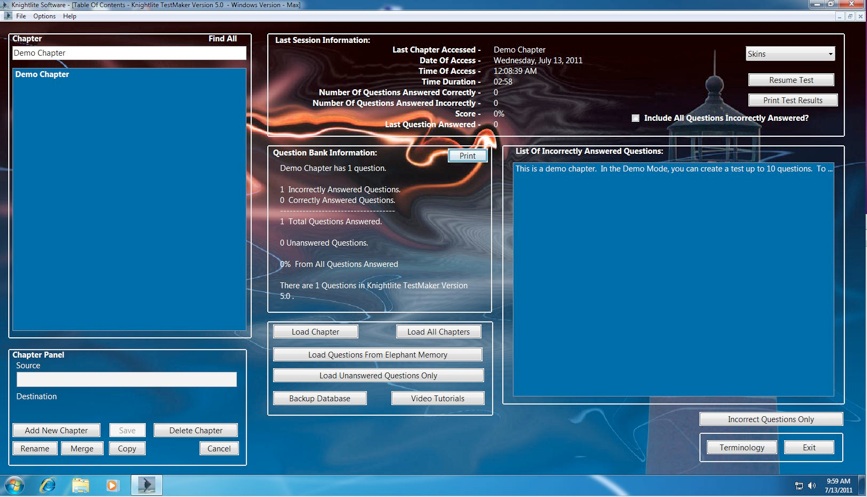Screen dimensions: 867x497
Task: Open the Help menu
Action: (70, 16)
